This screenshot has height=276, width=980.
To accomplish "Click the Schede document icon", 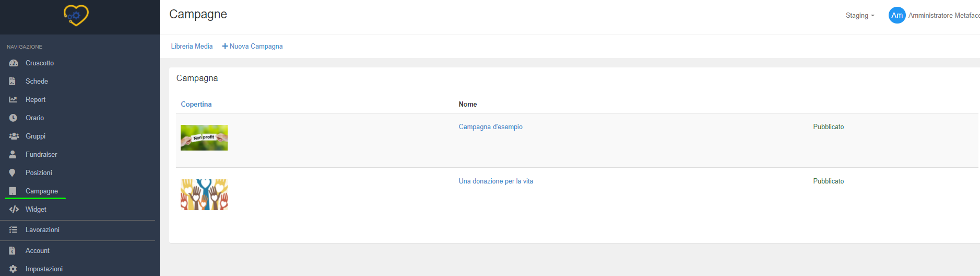I will click(13, 82).
